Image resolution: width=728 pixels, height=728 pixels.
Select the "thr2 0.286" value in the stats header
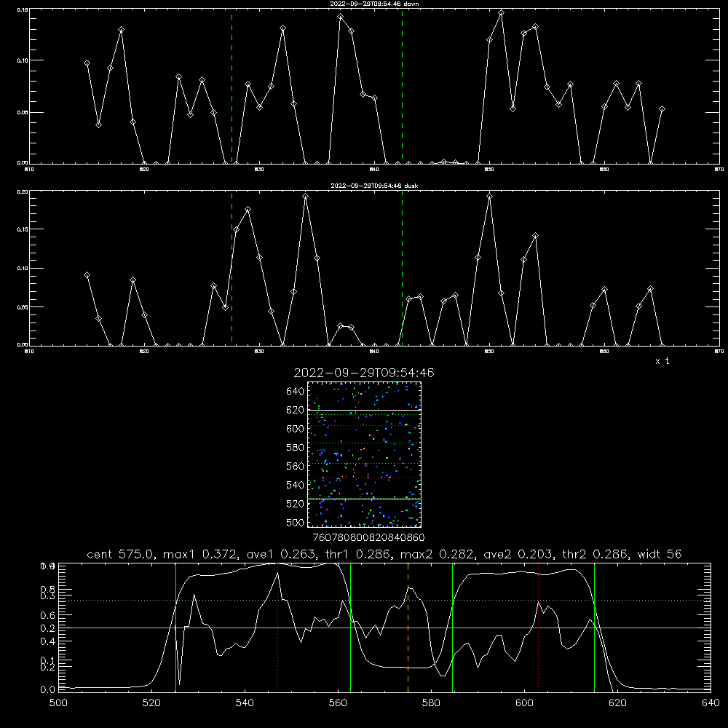coord(596,554)
